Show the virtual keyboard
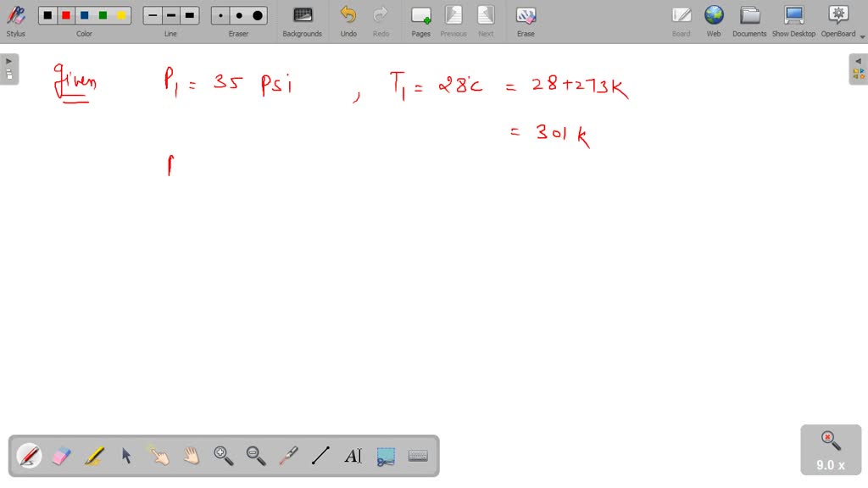This screenshot has height=488, width=868. [x=418, y=456]
